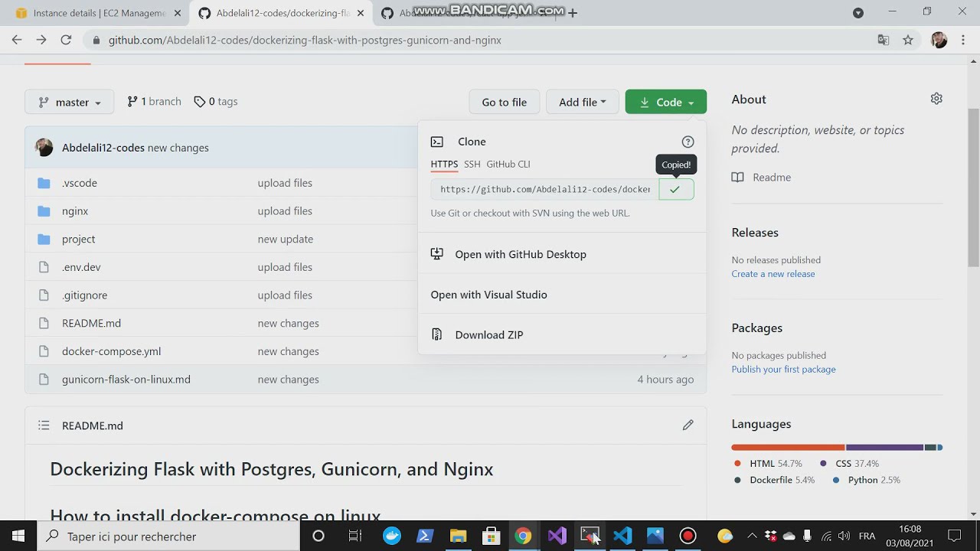Open Chrome tab search dropdown arrow
The image size is (980, 551).
[858, 12]
